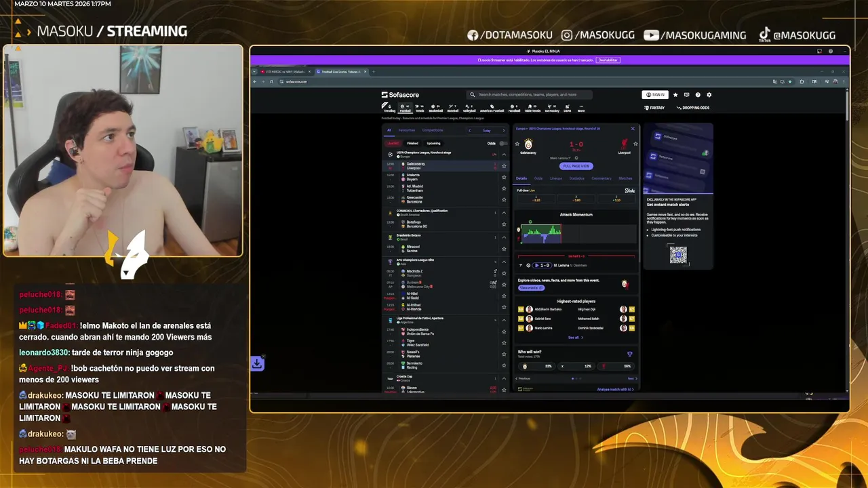Vote draw X 12% in Who will win
The width and height of the screenshot is (868, 488).
point(576,366)
